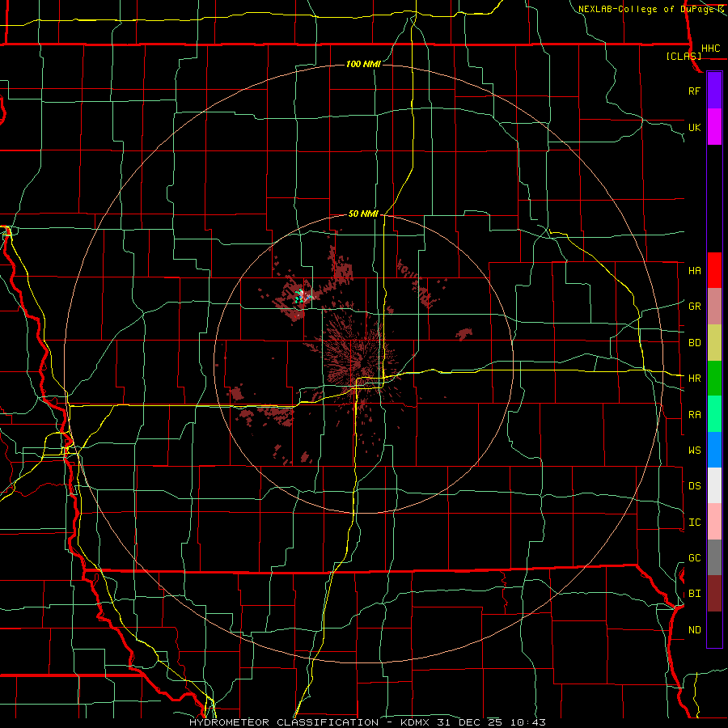728x728 pixels.
Task: Click the UK legend label
Action: [x=695, y=127]
